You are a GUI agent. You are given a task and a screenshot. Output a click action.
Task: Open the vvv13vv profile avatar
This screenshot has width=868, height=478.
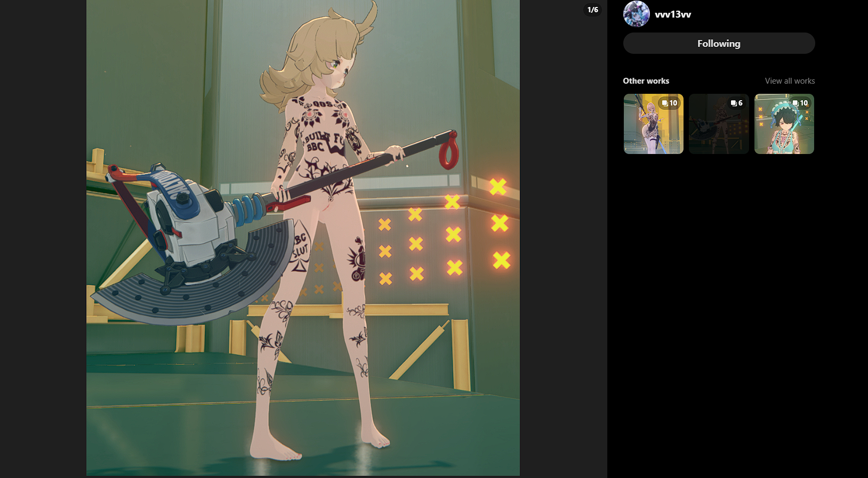[x=636, y=14]
